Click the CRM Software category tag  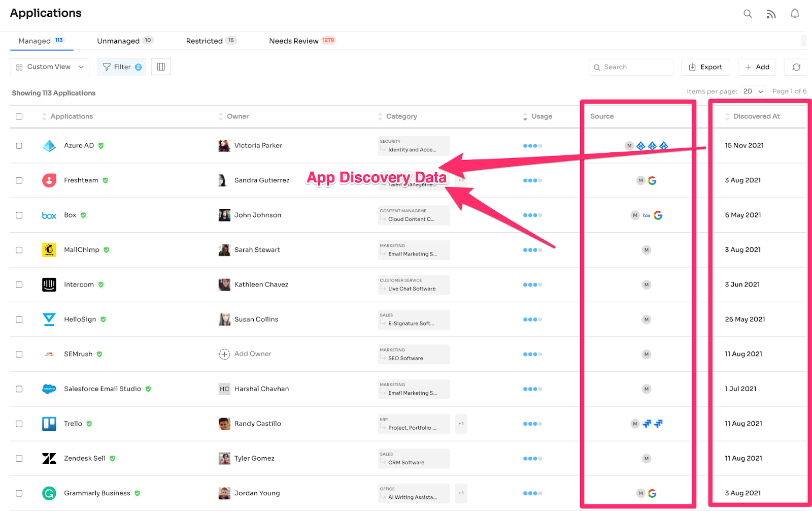(x=414, y=459)
